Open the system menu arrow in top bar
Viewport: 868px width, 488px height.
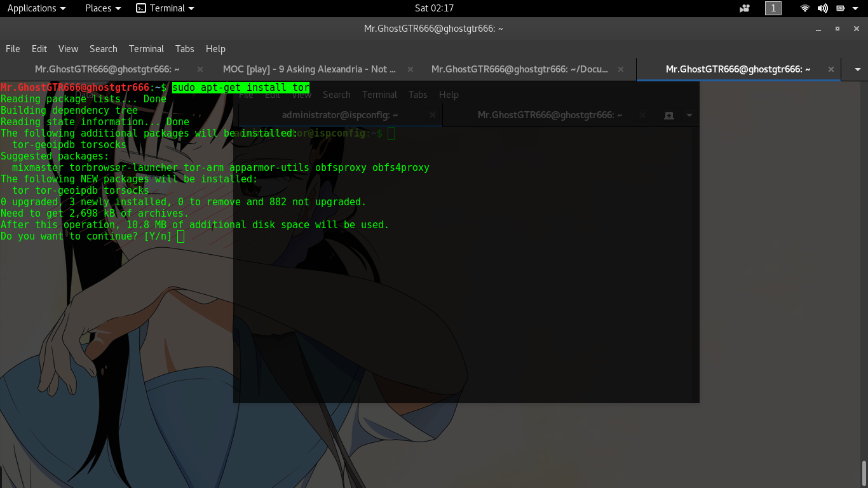(855, 8)
